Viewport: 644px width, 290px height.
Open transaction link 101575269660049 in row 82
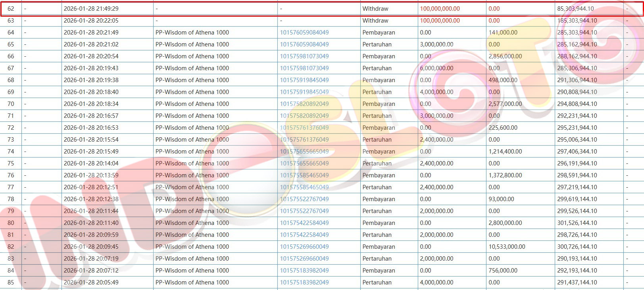[304, 247]
